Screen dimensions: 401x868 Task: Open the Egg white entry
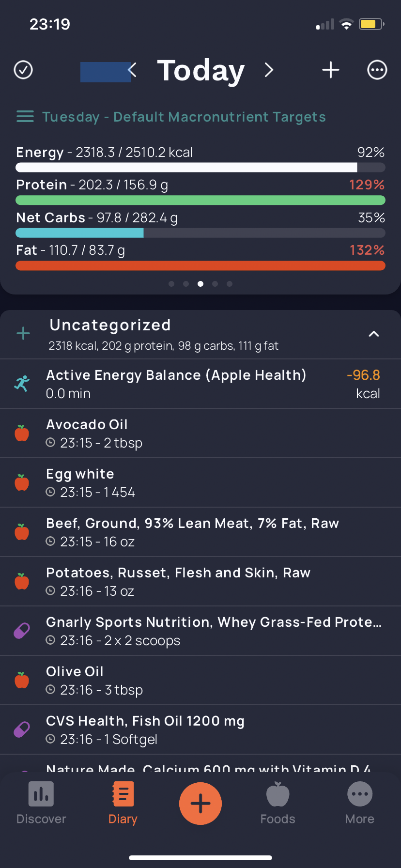coord(200,482)
